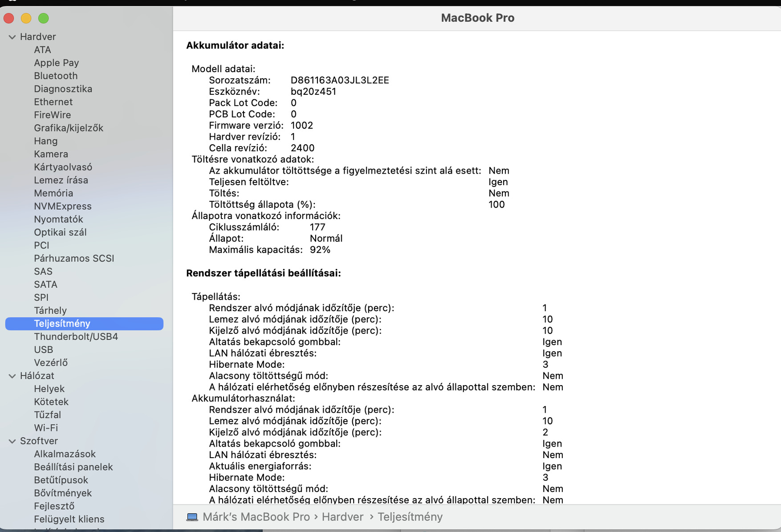
Task: Select Wi-Fi in the sidebar
Action: coord(46,427)
